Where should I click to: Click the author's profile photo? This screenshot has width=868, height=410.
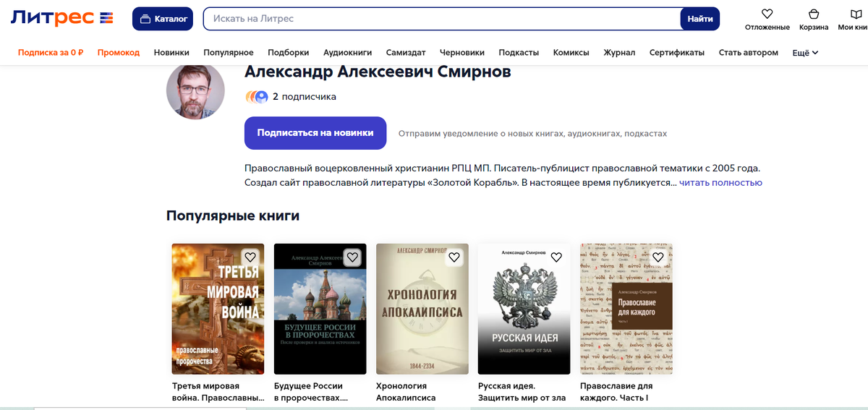pos(195,91)
